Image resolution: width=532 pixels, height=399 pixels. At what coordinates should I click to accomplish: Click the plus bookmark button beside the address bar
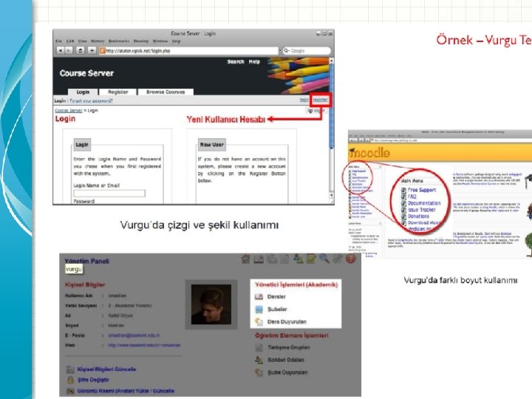(x=92, y=50)
